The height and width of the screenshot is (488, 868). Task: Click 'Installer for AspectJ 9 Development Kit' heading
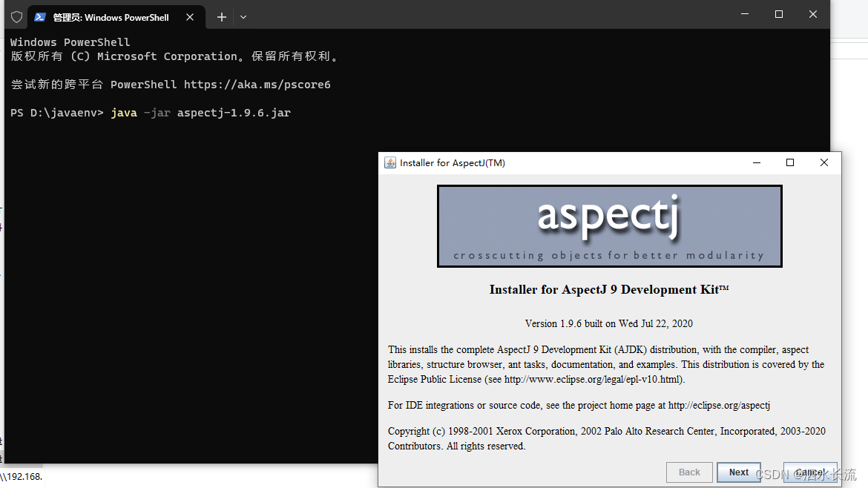point(609,289)
